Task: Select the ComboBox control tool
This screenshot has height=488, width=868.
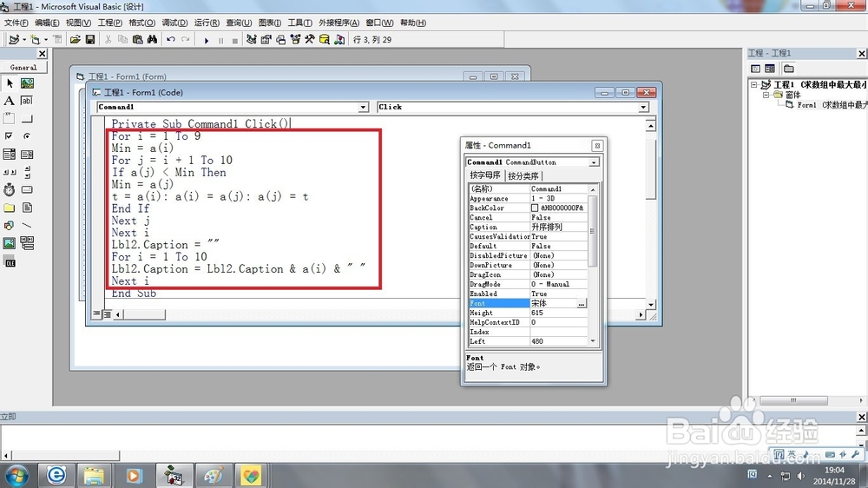Action: coord(10,154)
